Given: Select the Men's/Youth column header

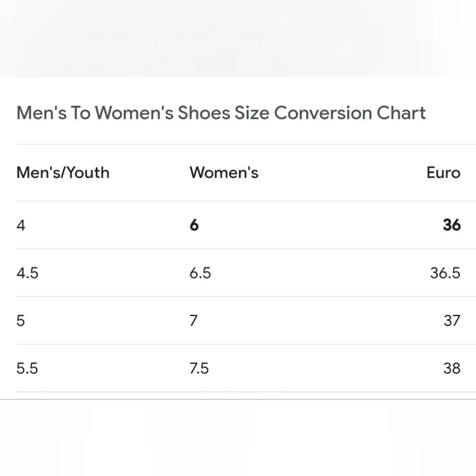Looking at the screenshot, I should [x=63, y=172].
